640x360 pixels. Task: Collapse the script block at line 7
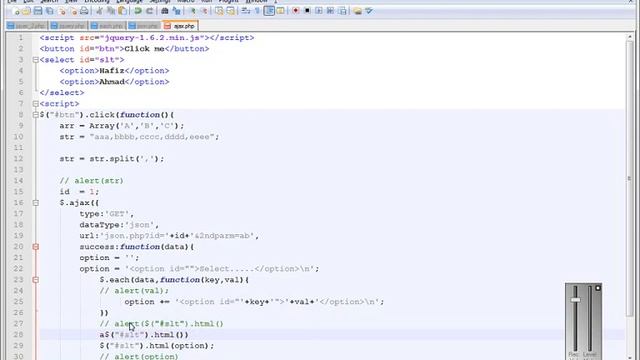36,104
